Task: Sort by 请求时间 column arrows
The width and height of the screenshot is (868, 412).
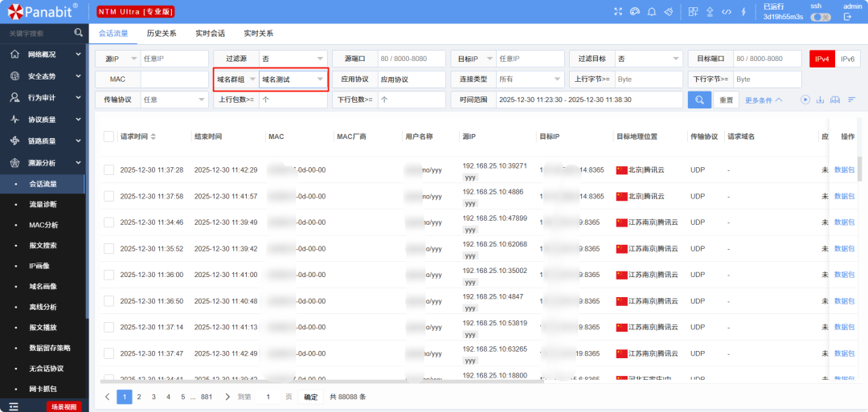Action: click(154, 137)
